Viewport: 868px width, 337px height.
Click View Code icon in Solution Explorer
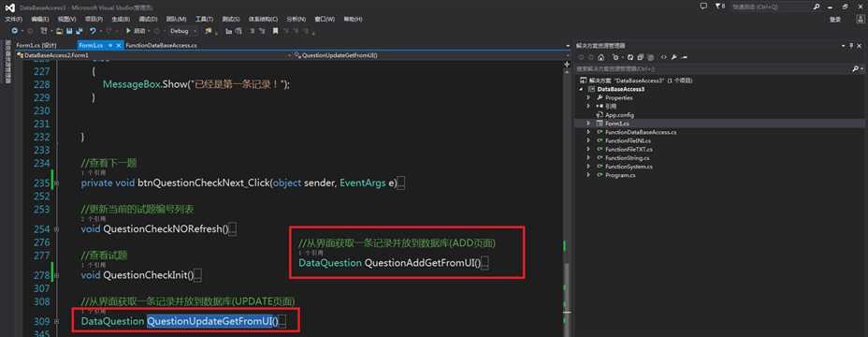[x=664, y=57]
